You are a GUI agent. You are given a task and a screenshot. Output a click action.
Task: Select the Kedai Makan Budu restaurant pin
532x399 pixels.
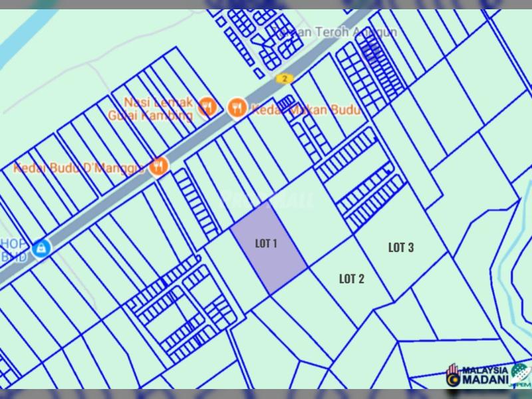point(237,107)
